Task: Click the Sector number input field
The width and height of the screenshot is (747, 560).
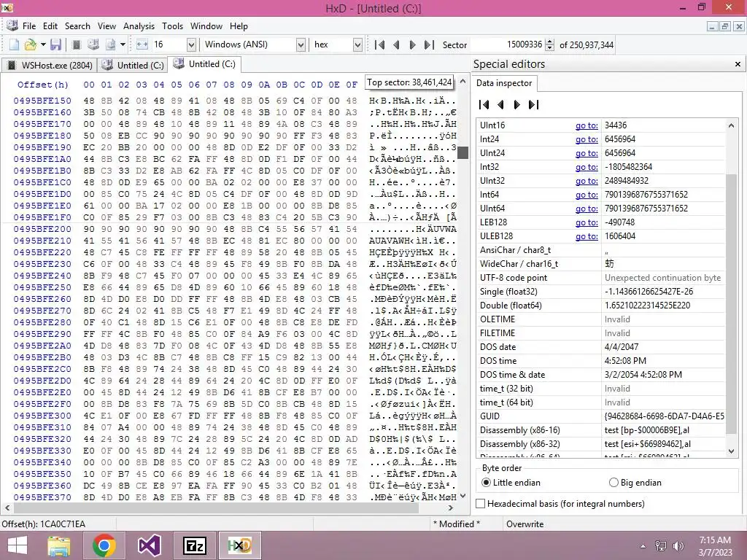Action: point(507,44)
